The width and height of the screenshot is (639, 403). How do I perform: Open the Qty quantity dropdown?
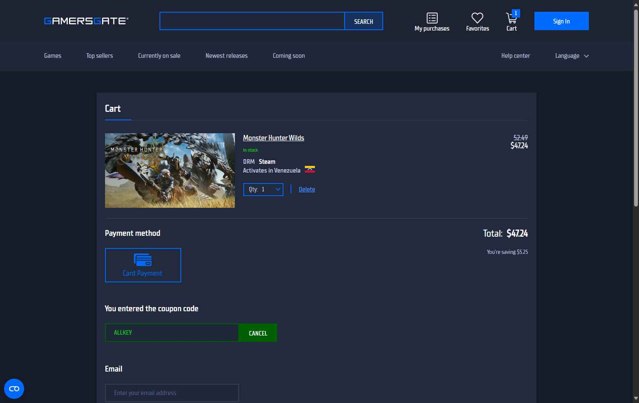click(x=263, y=189)
